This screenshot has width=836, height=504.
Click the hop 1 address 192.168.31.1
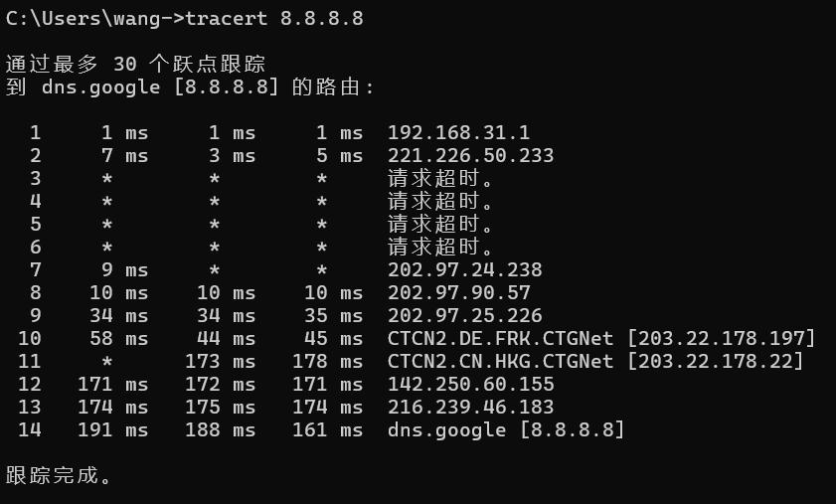coord(458,132)
